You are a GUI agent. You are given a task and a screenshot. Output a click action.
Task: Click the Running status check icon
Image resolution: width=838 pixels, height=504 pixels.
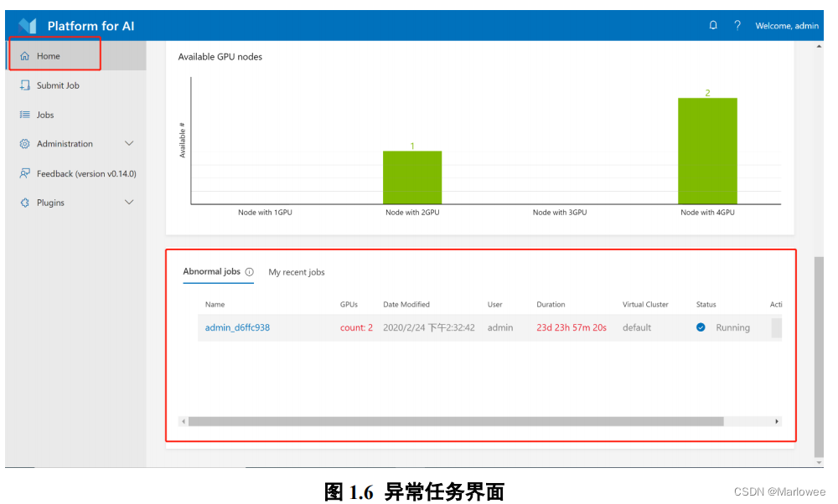[701, 327]
